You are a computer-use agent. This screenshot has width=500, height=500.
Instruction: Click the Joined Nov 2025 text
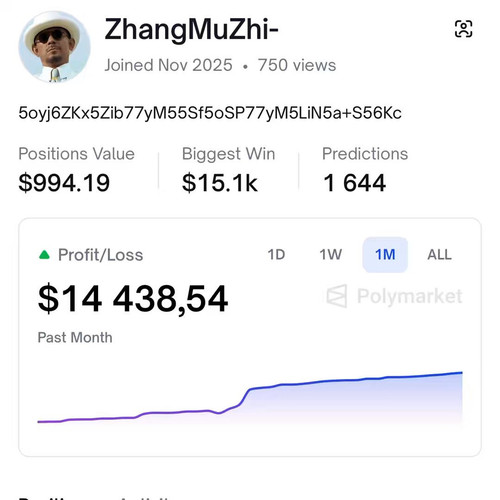click(x=168, y=65)
